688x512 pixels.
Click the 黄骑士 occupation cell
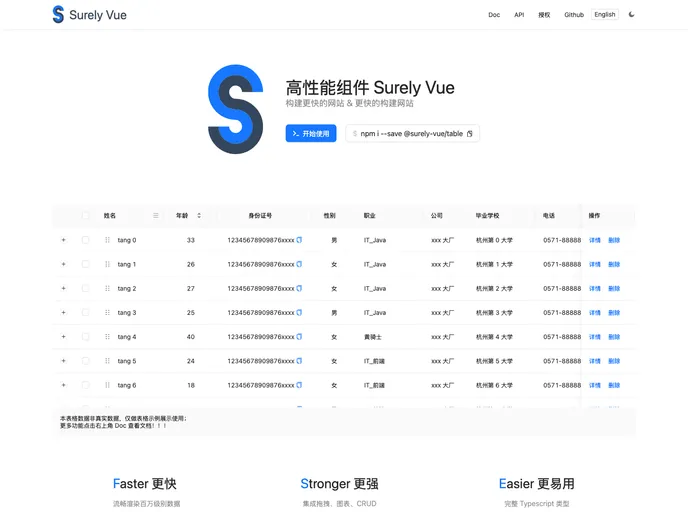373,337
